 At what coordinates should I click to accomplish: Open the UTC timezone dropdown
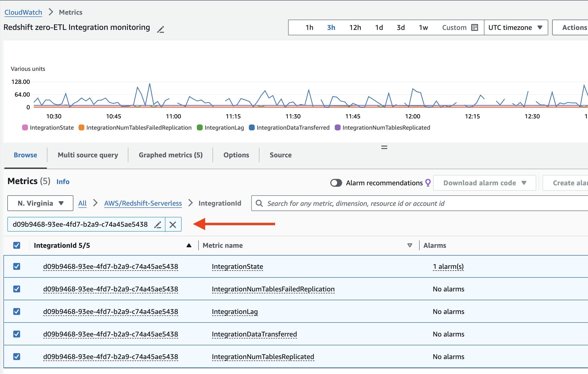click(x=516, y=27)
